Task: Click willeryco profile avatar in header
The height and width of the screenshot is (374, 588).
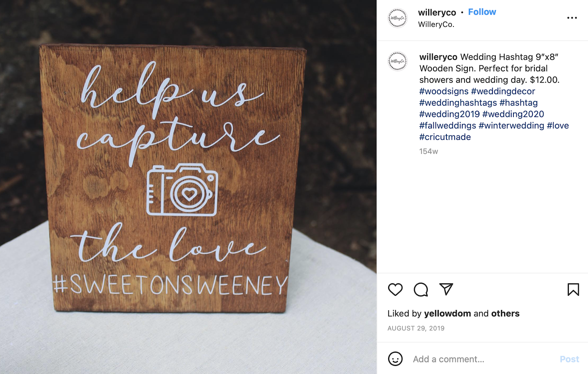Action: [x=398, y=18]
